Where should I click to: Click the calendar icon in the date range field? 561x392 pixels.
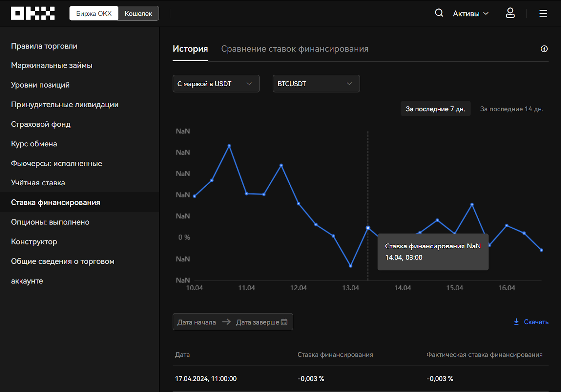(284, 322)
